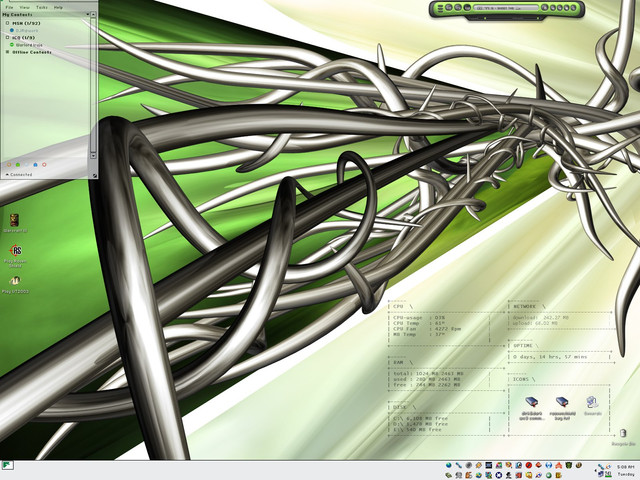Launch the yellow framed square taskbar icon
Screen dimensions: 640x480
click(529, 476)
